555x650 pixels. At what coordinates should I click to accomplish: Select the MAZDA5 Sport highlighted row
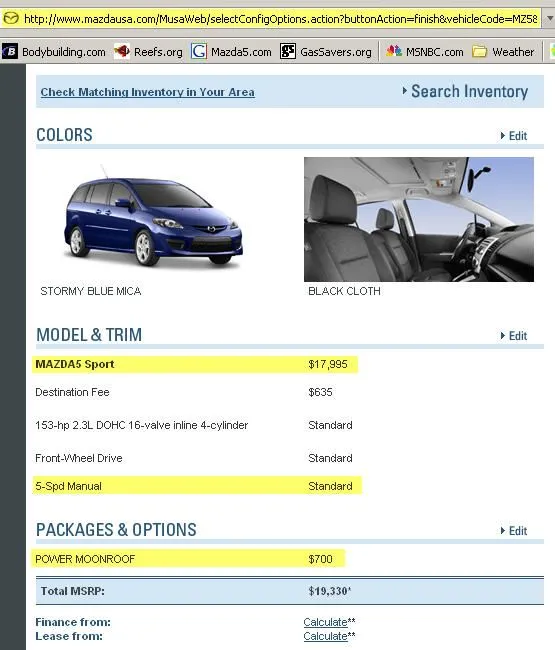click(195, 364)
